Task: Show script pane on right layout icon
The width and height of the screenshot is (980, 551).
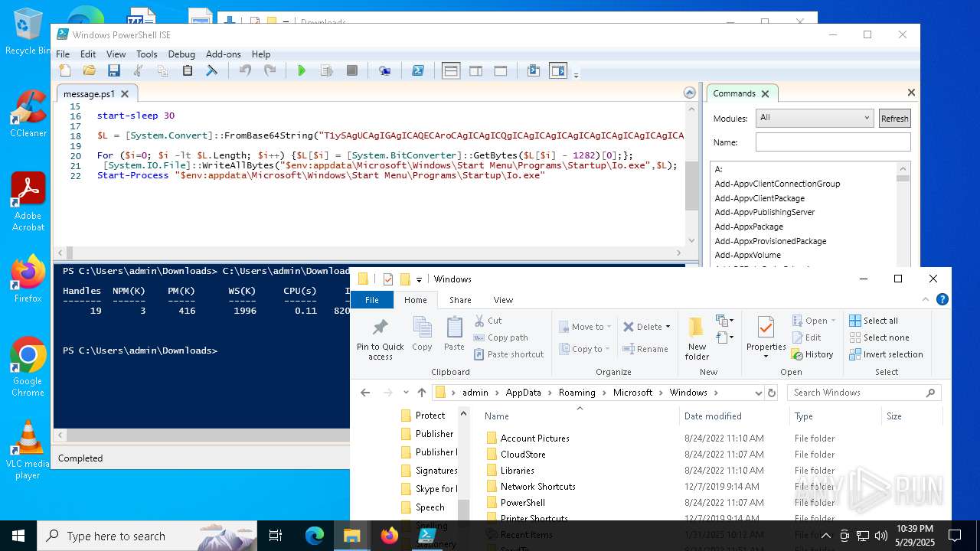Action: 475,70
